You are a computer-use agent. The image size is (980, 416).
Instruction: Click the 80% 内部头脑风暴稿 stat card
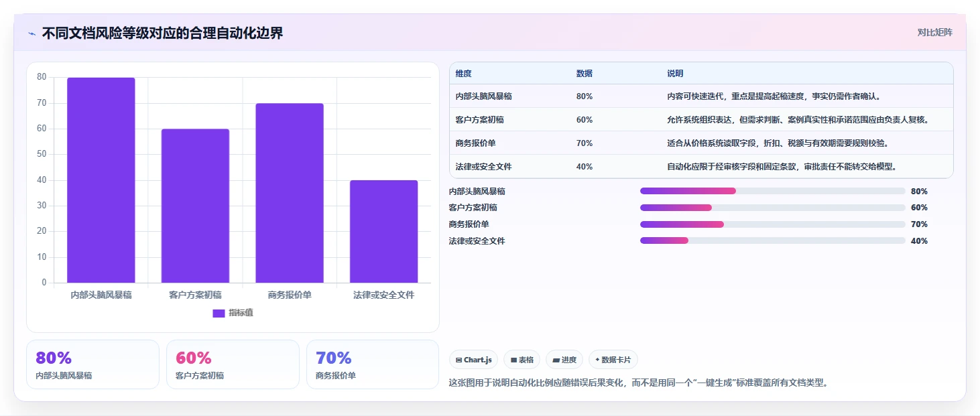click(x=93, y=364)
